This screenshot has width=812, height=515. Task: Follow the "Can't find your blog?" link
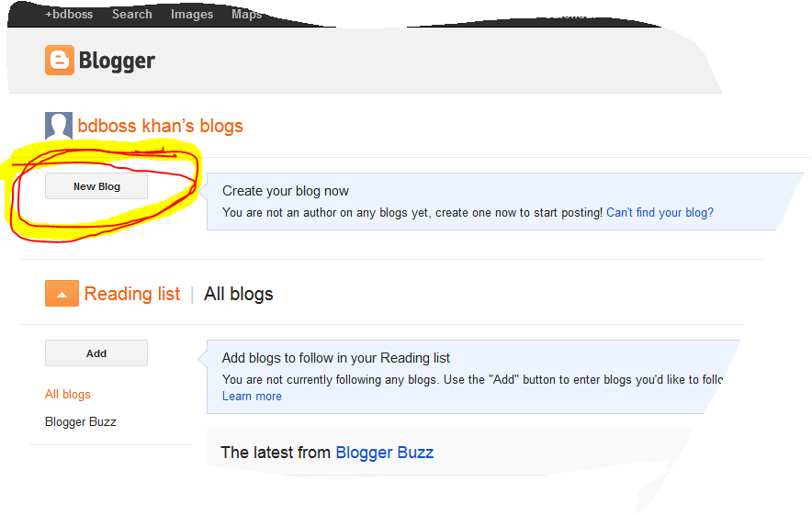click(x=660, y=212)
